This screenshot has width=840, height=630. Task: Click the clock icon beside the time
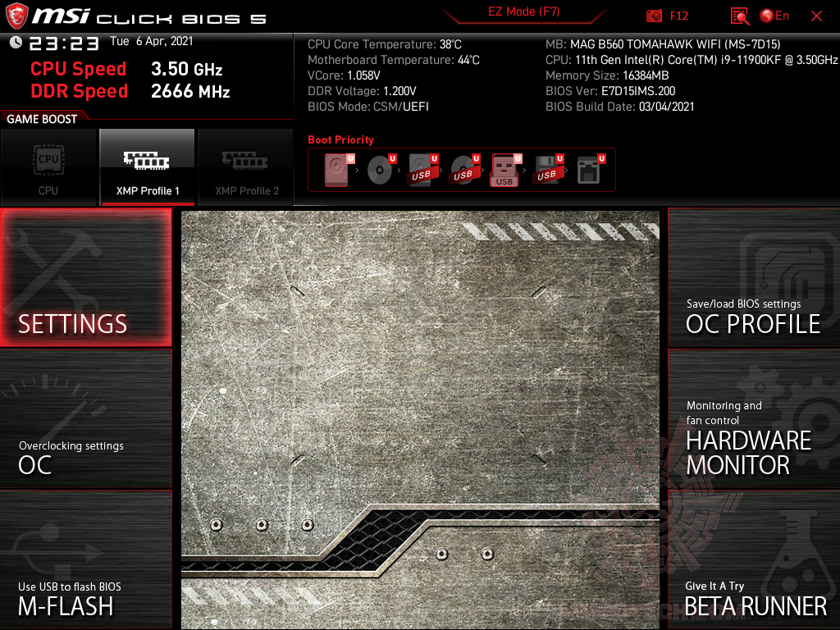click(x=16, y=43)
